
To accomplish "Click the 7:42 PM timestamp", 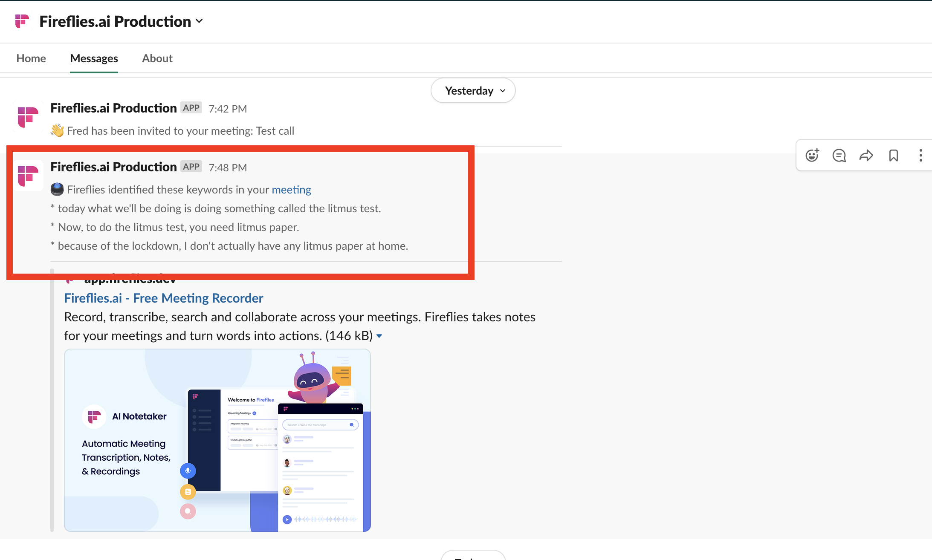I will pos(228,109).
